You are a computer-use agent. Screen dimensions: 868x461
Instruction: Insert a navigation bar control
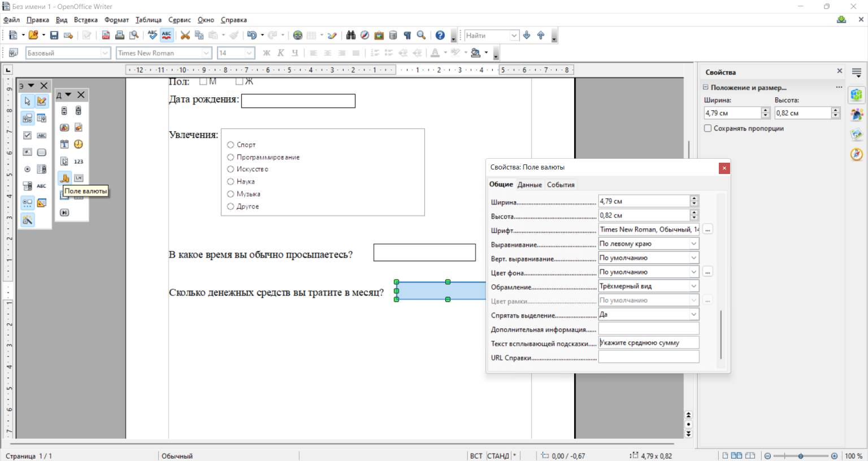coord(64,212)
